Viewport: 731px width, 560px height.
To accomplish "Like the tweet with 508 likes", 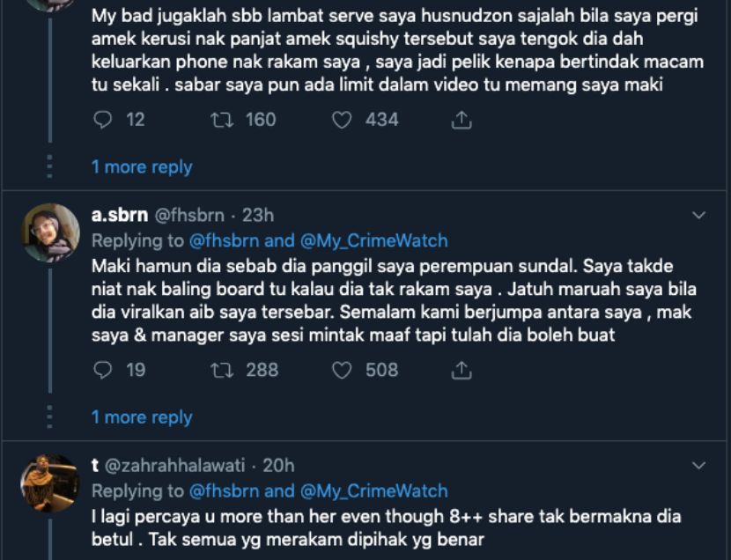I will (x=342, y=371).
